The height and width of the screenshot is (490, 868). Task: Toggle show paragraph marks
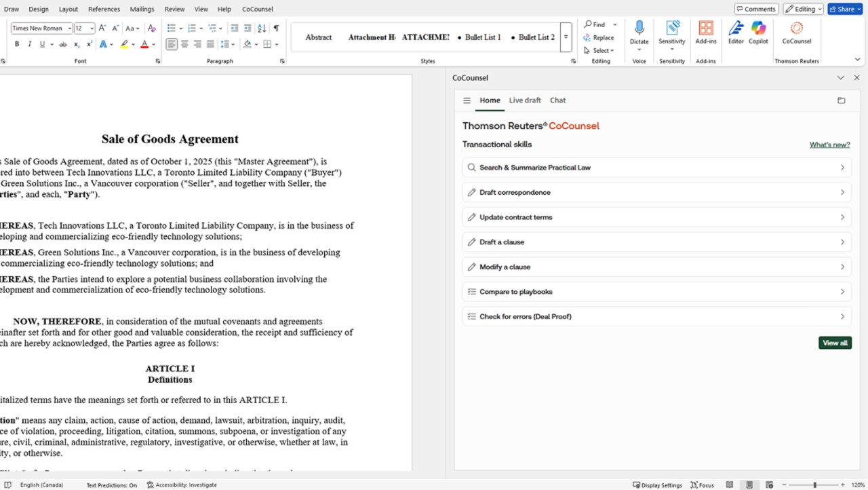276,28
